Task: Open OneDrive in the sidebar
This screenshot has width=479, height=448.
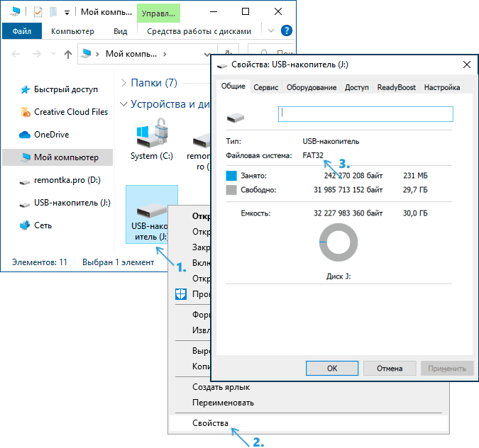Action: point(51,135)
